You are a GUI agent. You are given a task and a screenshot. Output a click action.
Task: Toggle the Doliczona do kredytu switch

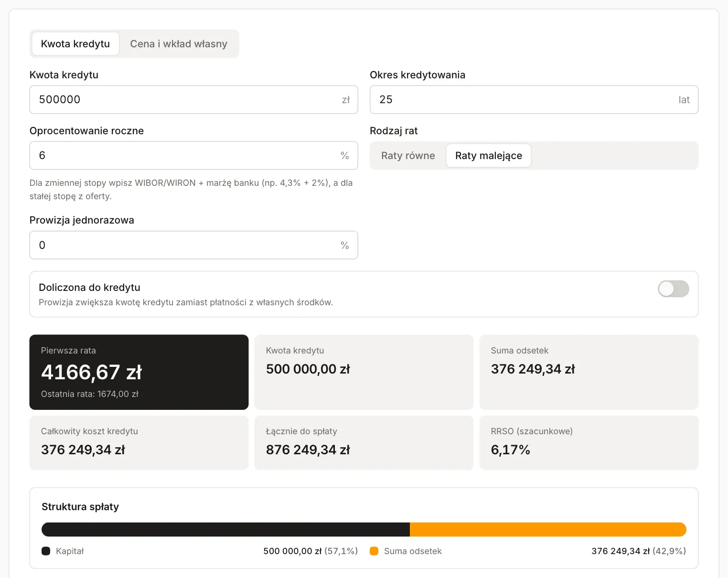(674, 289)
